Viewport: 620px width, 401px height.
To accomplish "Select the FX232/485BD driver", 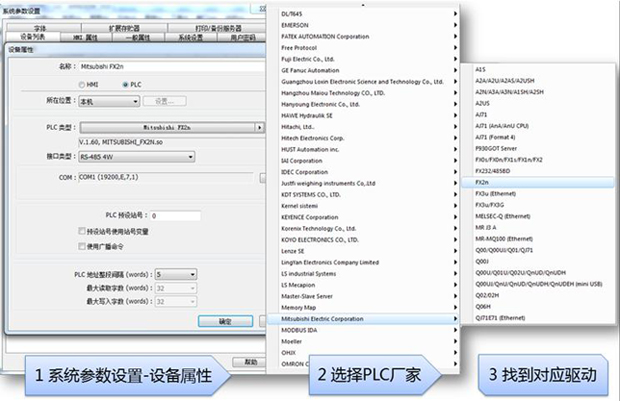I will click(538, 171).
